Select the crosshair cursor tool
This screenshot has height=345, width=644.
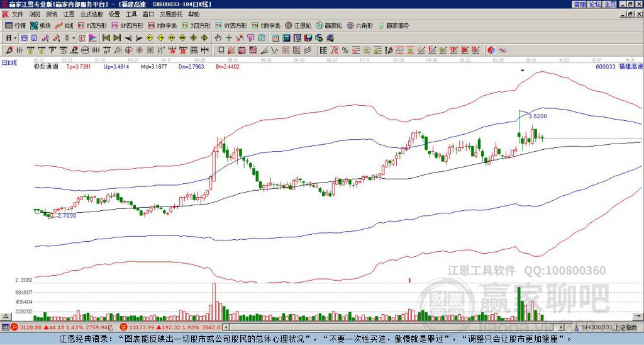click(229, 38)
